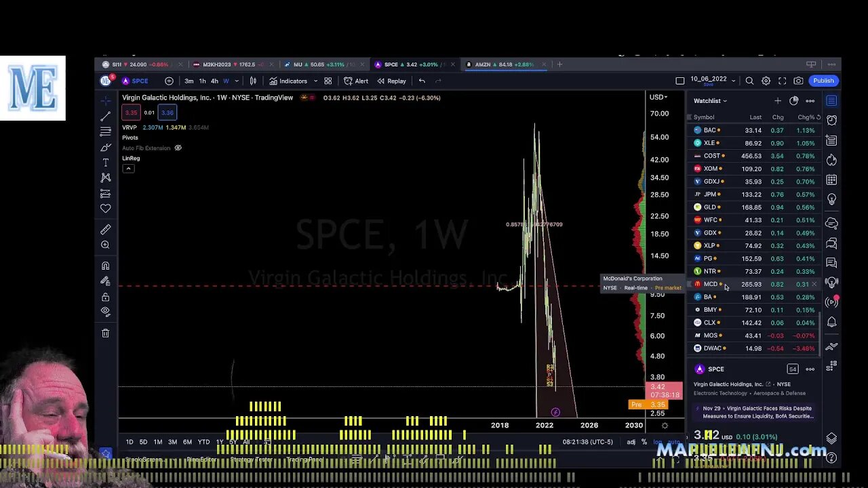Image resolution: width=868 pixels, height=488 pixels.
Task: Select the crosshair cursor tool
Action: [x=105, y=101]
